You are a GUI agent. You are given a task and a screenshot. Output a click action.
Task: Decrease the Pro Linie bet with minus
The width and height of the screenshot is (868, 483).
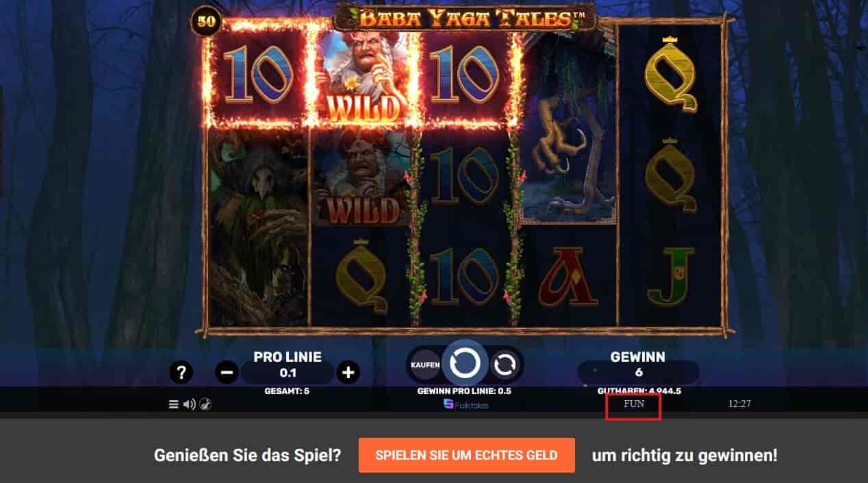[227, 373]
